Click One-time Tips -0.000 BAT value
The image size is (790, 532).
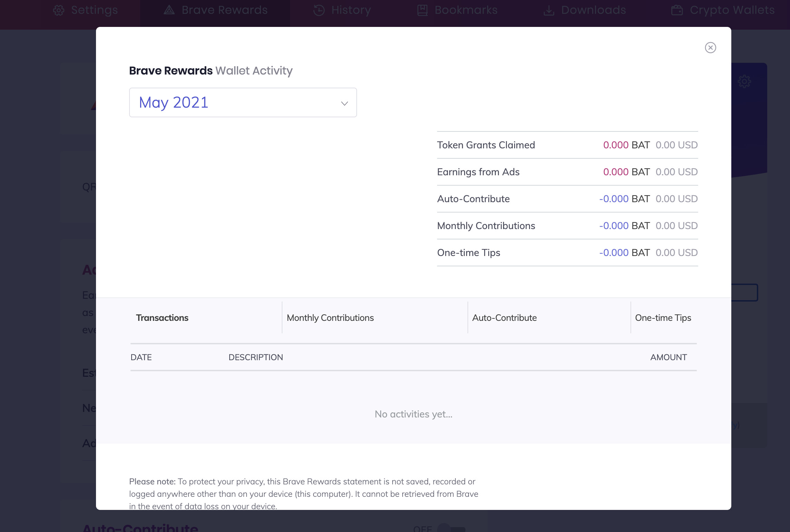point(624,253)
